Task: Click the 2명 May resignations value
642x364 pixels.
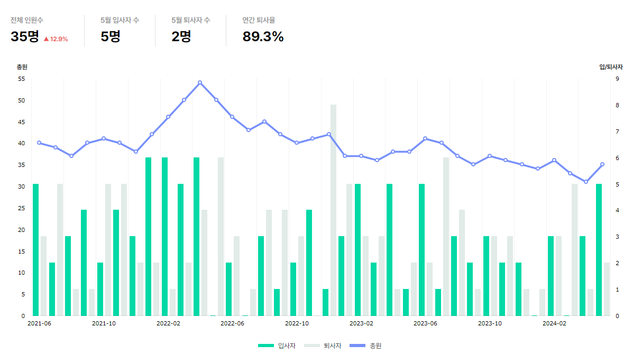Action: click(181, 36)
